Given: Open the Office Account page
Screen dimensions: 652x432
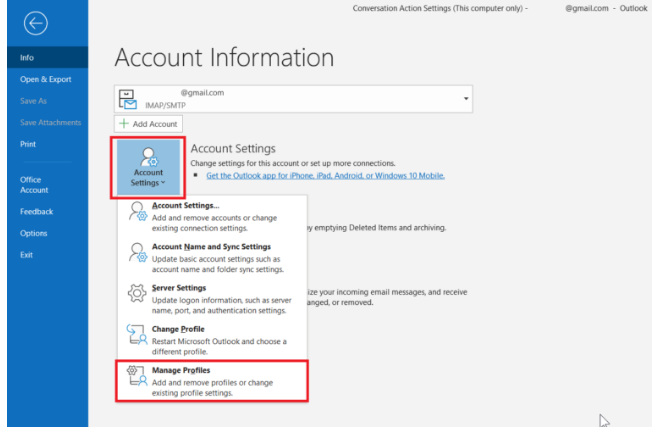Looking at the screenshot, I should pyautogui.click(x=34, y=185).
